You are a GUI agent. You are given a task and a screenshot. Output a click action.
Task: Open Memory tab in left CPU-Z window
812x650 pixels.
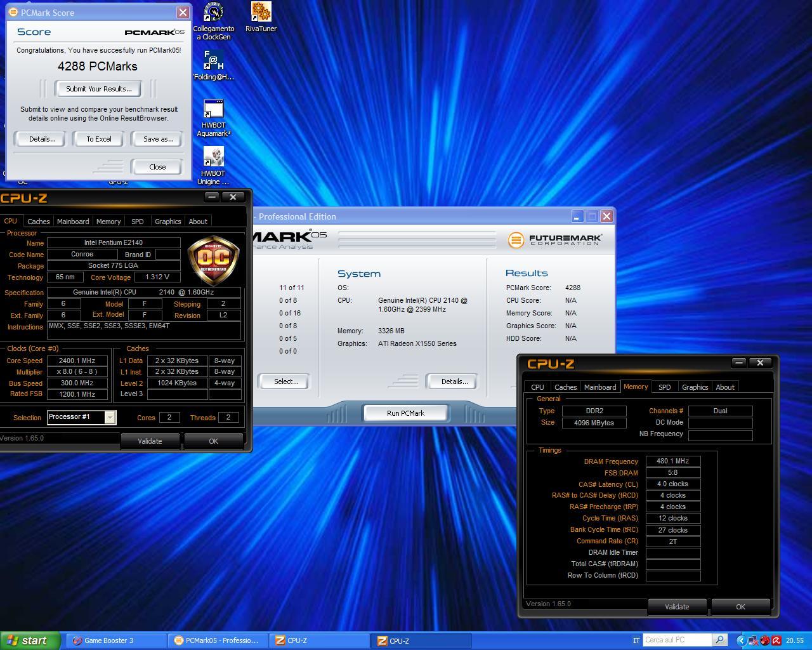108,222
